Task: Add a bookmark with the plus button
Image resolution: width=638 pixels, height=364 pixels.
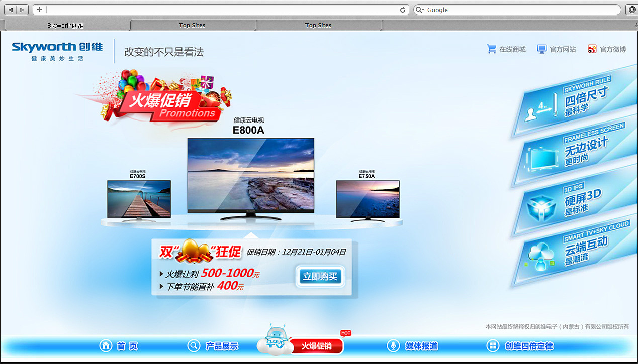Action: (40, 10)
